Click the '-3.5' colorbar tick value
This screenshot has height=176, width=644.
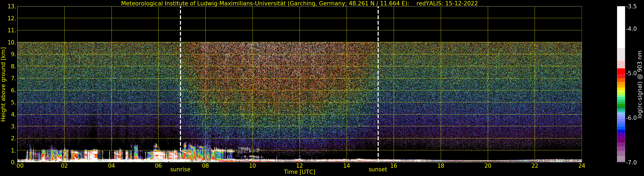click(631, 6)
